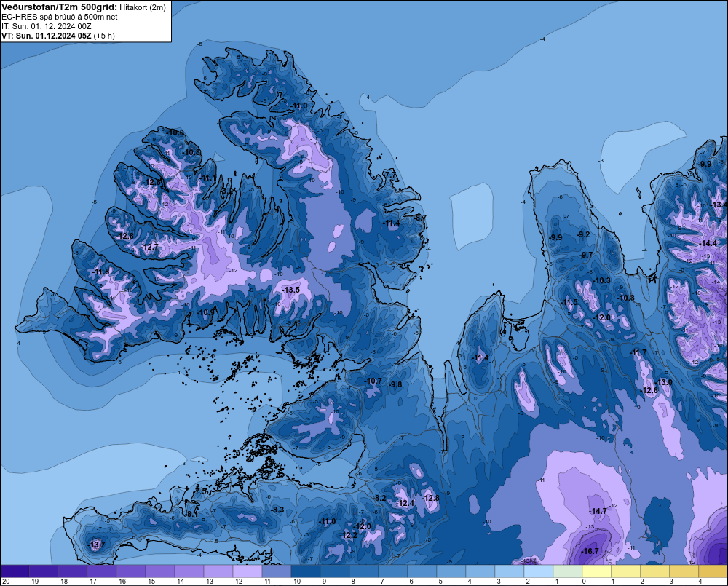This screenshot has width=728, height=586.
Task: Click the 'VT: Sun. 01.12.2024 05Z' line
Action: 47,36
